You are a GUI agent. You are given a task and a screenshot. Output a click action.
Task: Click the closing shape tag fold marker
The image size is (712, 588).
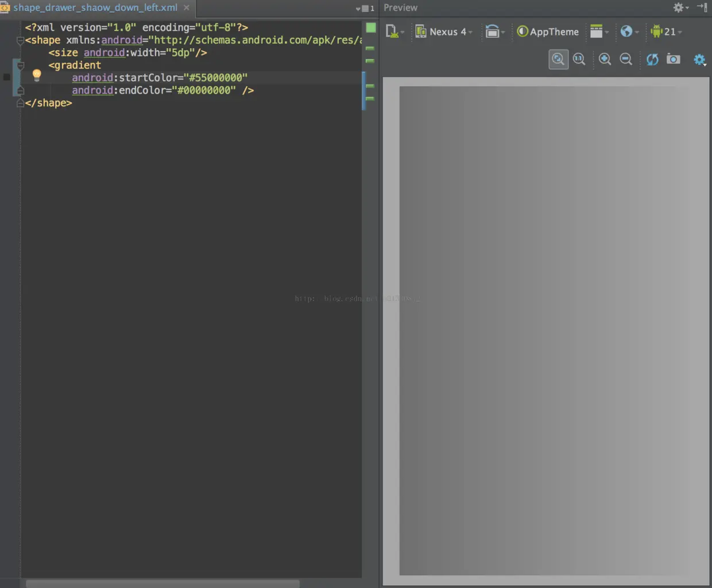[x=20, y=103]
